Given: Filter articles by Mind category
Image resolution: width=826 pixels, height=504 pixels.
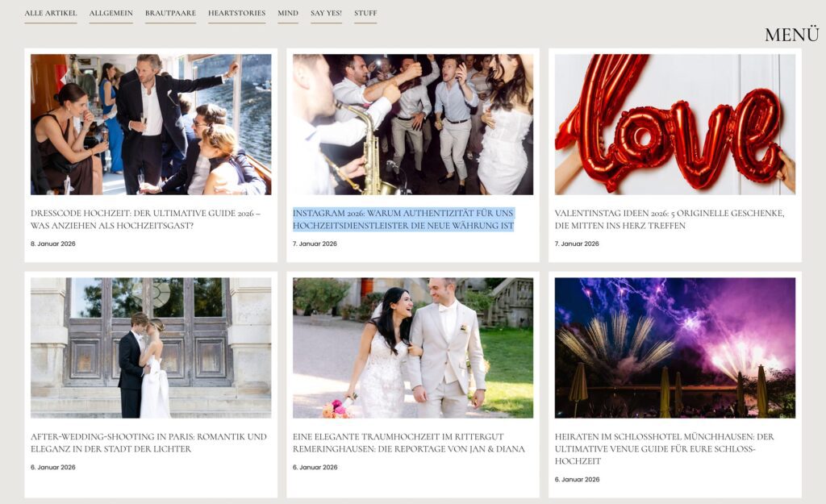Looking at the screenshot, I should (287, 13).
